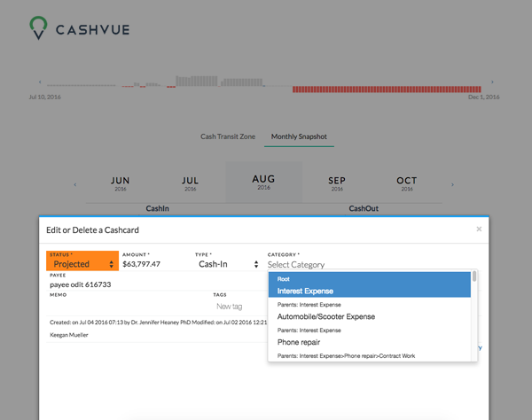This screenshot has height=420, width=532.
Task: Select SEP 2016 in month carousel
Action: pos(337,183)
